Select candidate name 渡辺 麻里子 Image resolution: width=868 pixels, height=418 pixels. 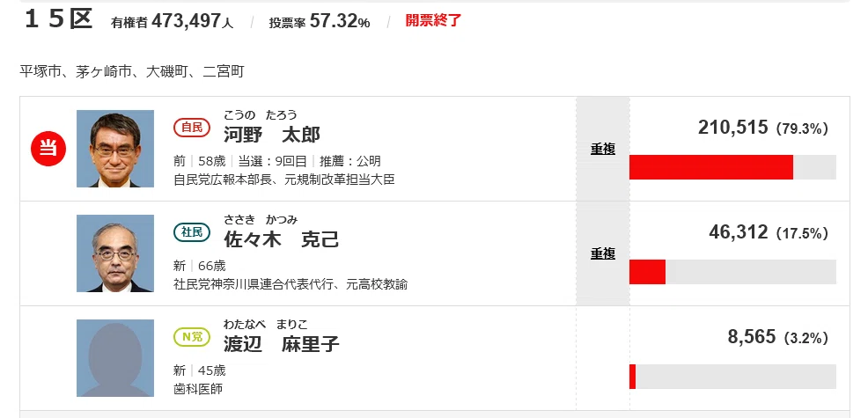click(281, 344)
